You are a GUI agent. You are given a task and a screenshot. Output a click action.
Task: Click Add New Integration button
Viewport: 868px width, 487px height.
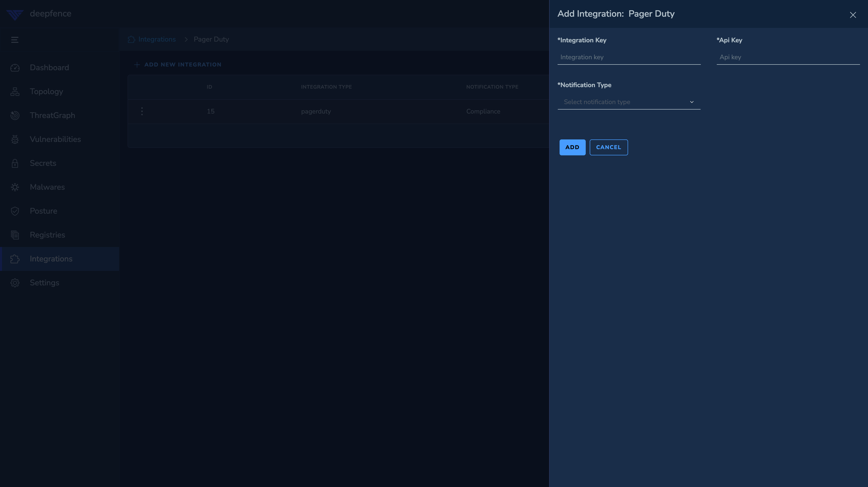pos(178,65)
